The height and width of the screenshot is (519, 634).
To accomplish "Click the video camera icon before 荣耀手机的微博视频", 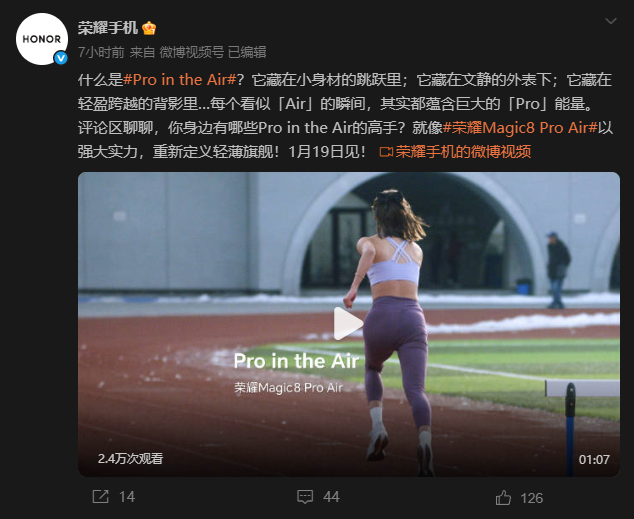I will click(386, 152).
